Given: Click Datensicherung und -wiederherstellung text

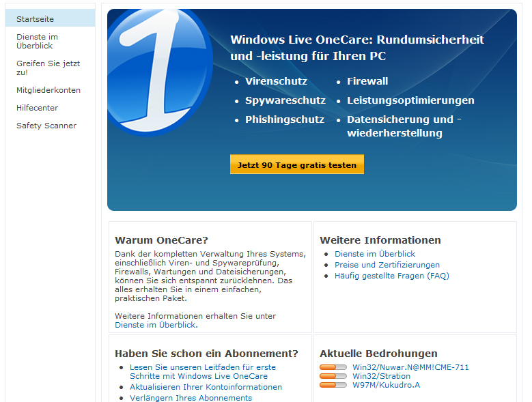Looking at the screenshot, I should (x=404, y=126).
